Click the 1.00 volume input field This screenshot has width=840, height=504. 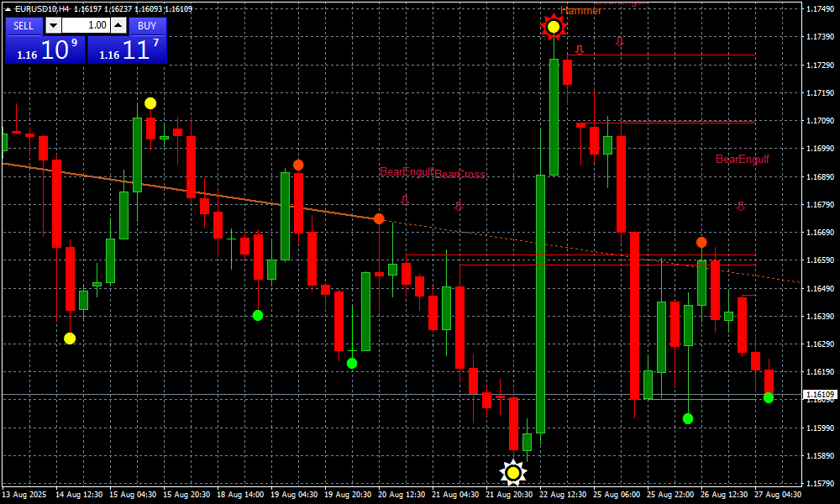coord(94,26)
